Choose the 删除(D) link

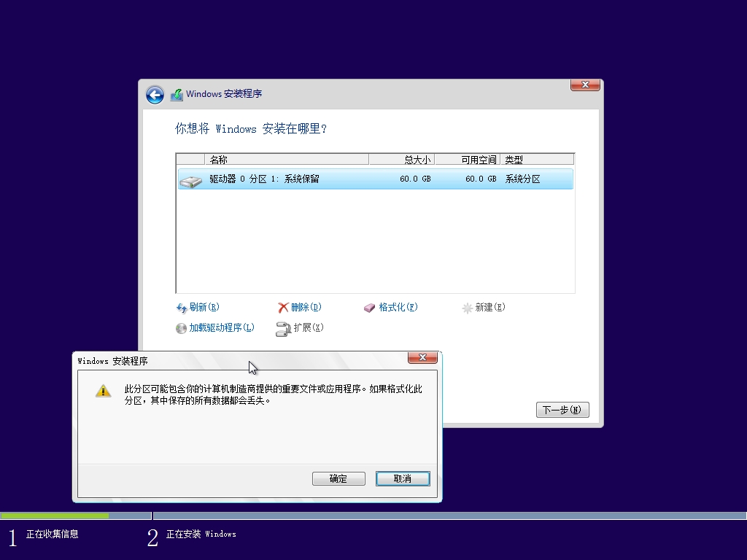tap(306, 307)
